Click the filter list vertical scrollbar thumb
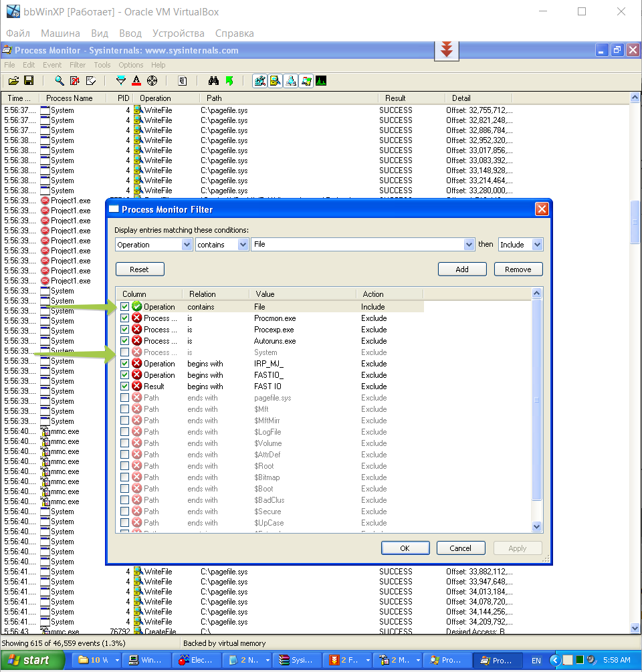 (x=536, y=399)
